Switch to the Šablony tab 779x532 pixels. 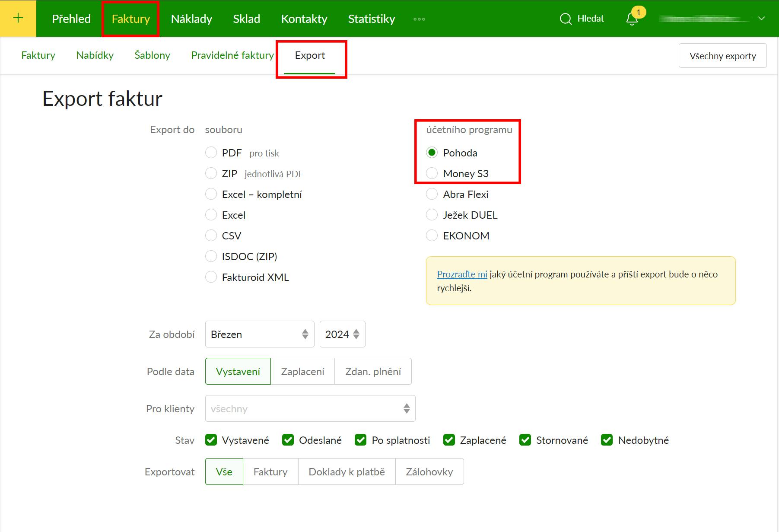click(x=152, y=55)
